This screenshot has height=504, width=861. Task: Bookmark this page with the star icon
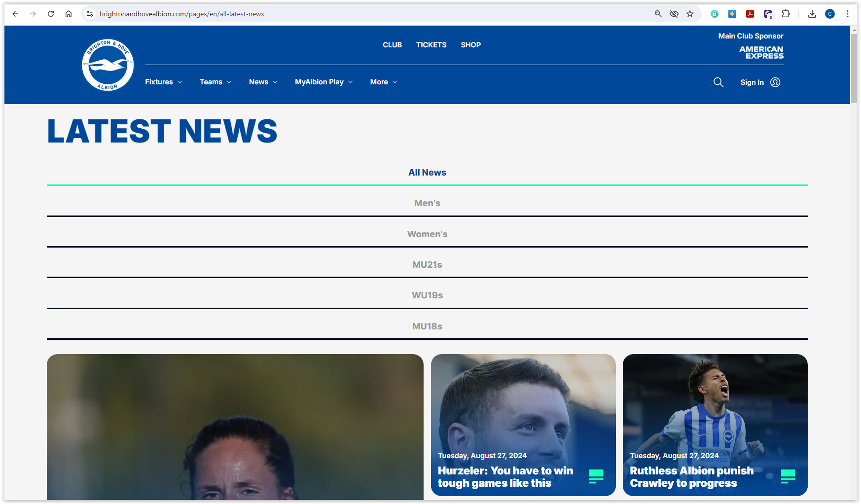[690, 14]
